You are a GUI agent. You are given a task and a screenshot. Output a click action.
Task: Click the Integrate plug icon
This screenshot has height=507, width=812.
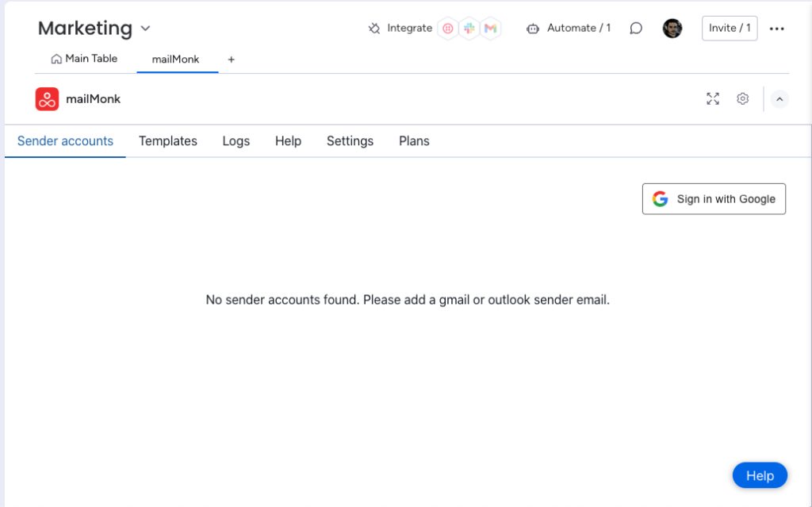click(374, 29)
